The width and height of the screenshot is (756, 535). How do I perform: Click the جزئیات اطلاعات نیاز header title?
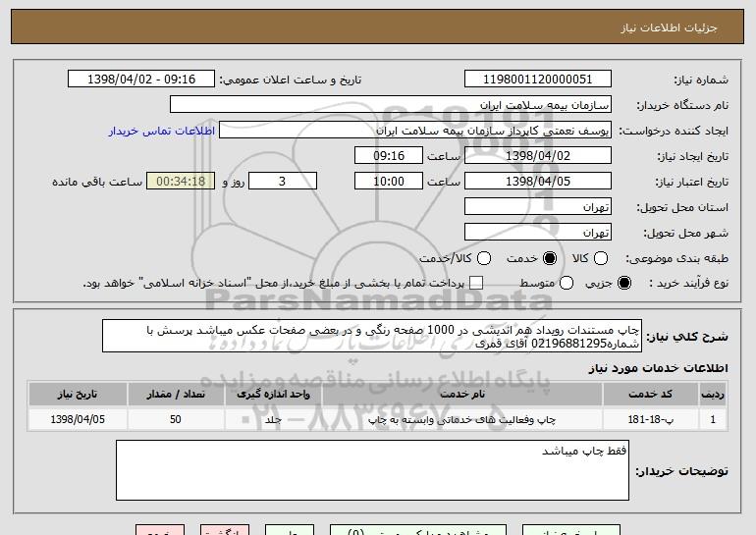[x=669, y=27]
